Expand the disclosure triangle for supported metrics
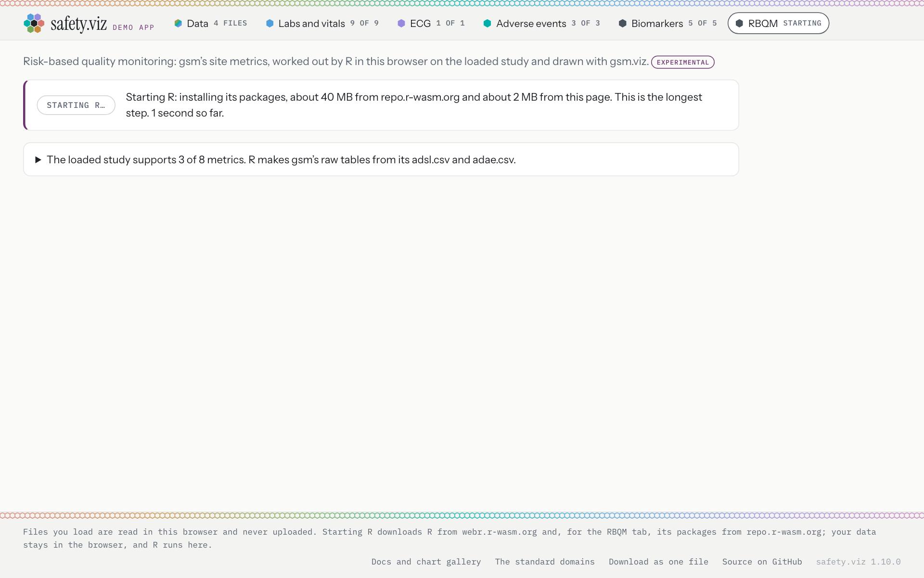The image size is (924, 578). coord(38,160)
